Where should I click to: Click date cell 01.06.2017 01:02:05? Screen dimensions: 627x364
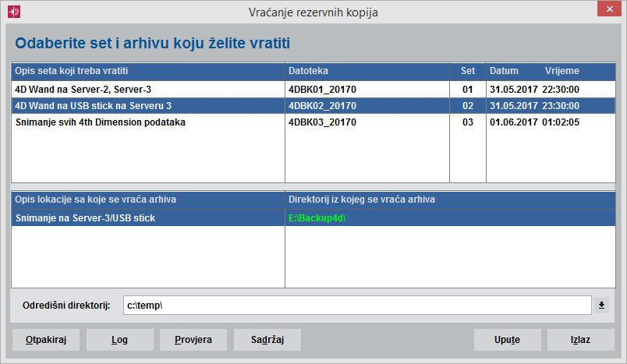pos(534,122)
